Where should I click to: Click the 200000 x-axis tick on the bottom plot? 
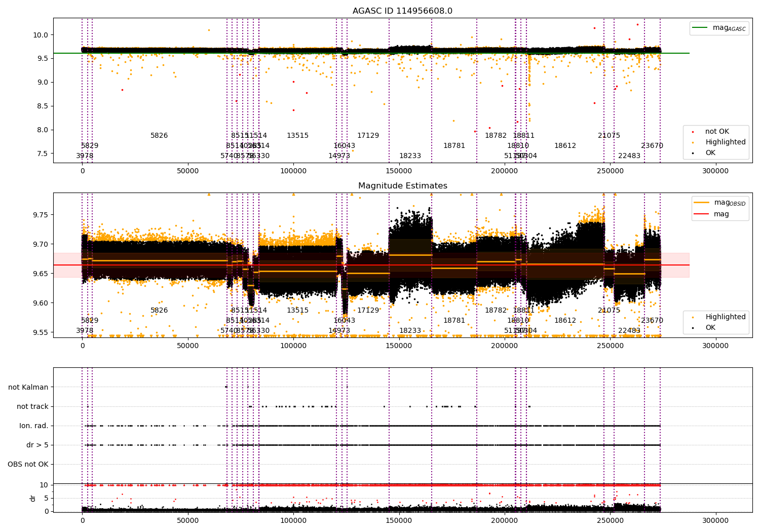[504, 521]
